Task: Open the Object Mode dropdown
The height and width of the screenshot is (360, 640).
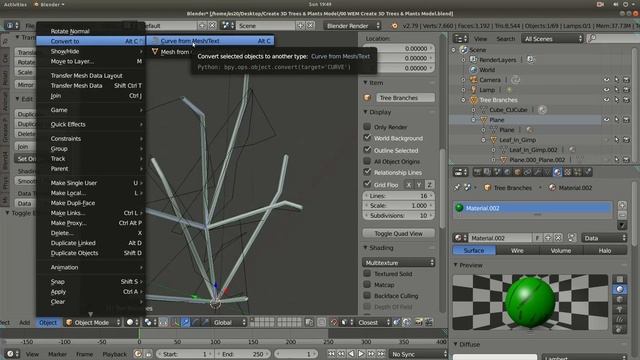Action: point(93,322)
